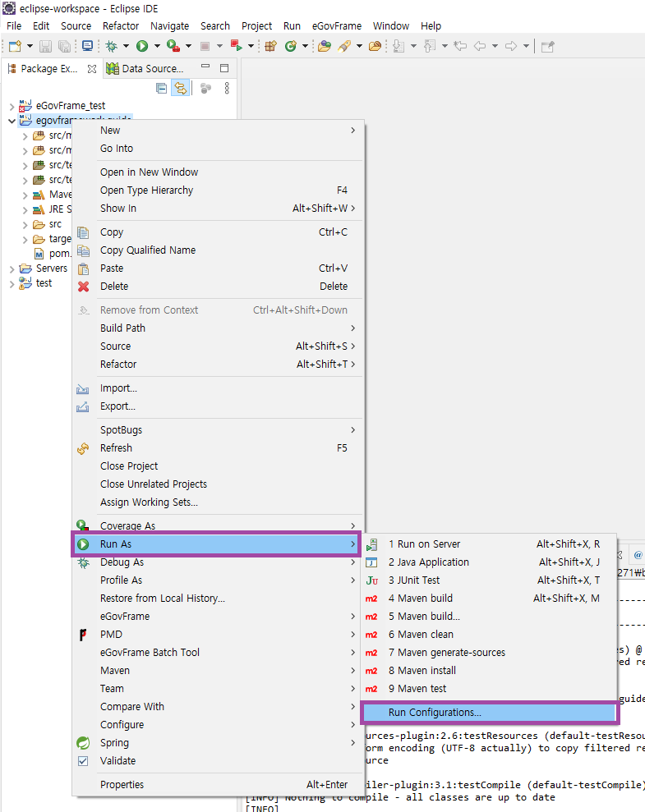Open the File menu
Viewport: 645px width, 812px height.
point(14,26)
